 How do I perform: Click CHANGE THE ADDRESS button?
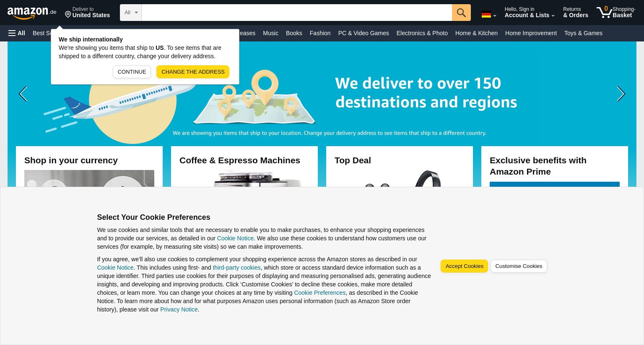click(x=193, y=72)
